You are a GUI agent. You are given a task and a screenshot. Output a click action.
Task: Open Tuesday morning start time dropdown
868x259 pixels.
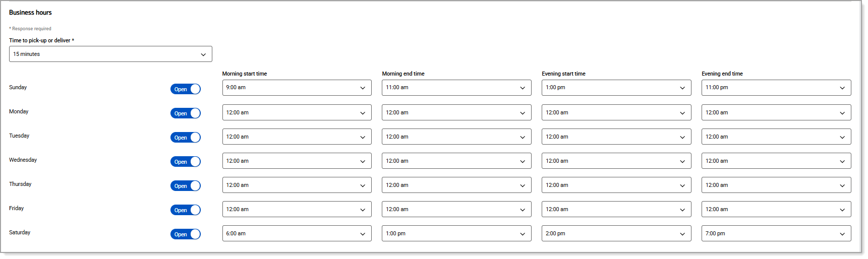(297, 137)
